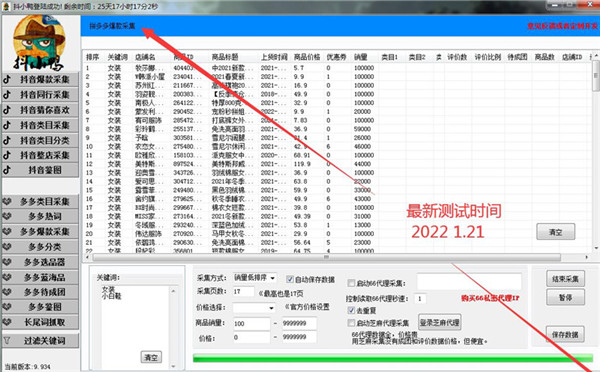
Task: Toggle 自动保存数据 checkbox
Action: (290, 279)
